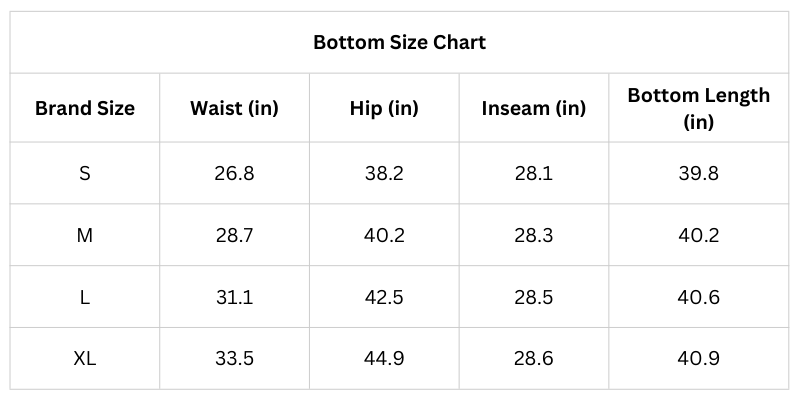Select the bottom length value 39.8
800x400 pixels.
pos(698,173)
